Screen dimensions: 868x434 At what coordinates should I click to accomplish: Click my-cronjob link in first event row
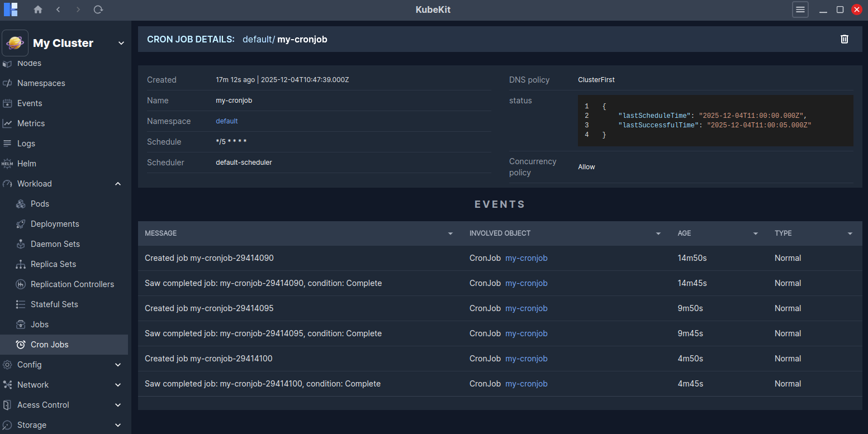526,258
